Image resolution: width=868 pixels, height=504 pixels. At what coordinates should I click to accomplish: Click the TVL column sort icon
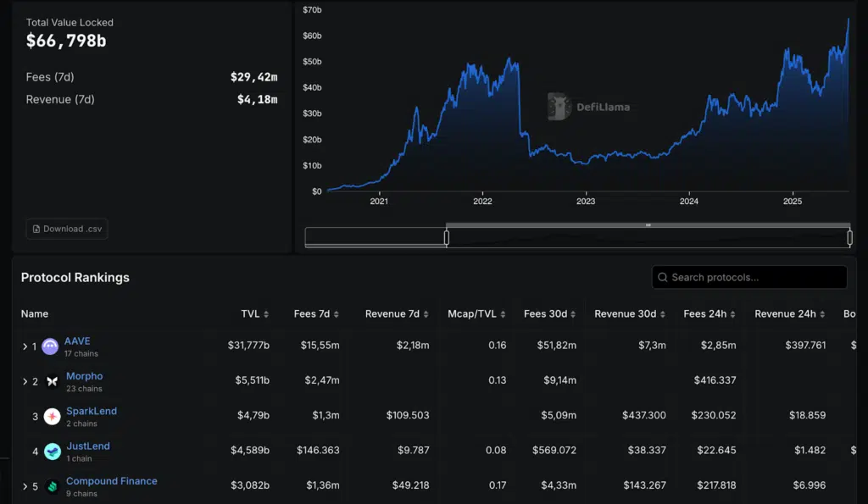266,314
